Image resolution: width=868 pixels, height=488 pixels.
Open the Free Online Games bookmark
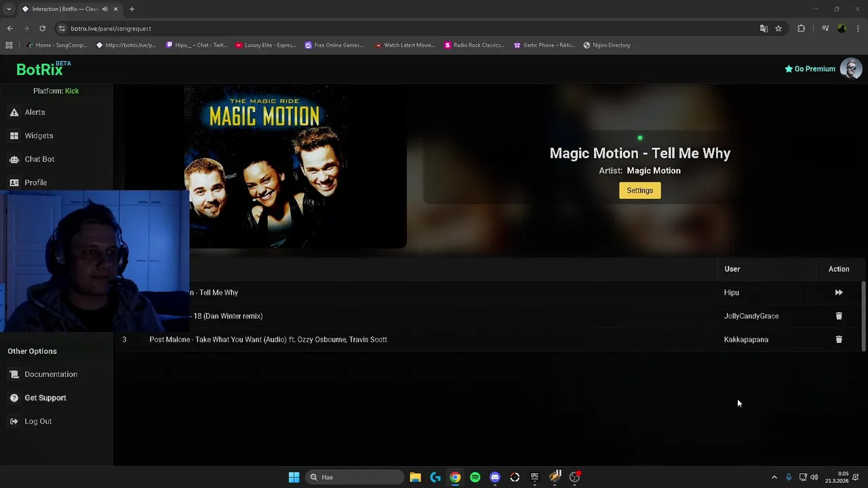[334, 45]
